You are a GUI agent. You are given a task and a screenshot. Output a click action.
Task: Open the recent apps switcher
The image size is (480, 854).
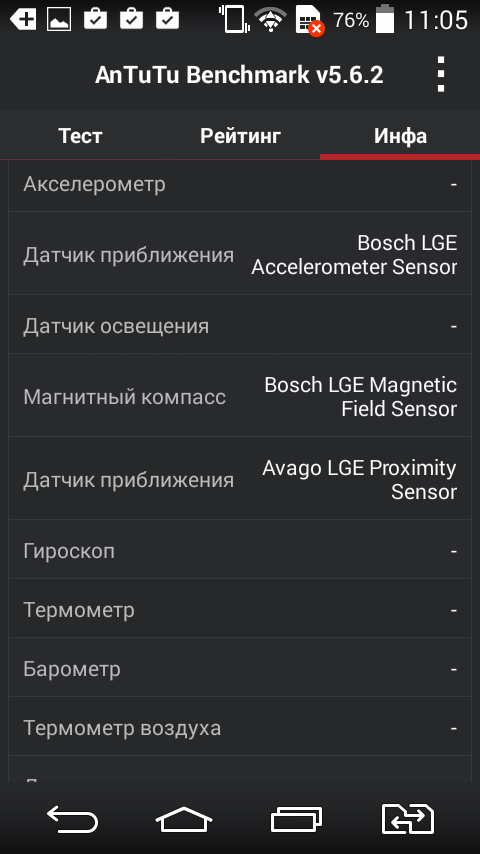pos(296,819)
